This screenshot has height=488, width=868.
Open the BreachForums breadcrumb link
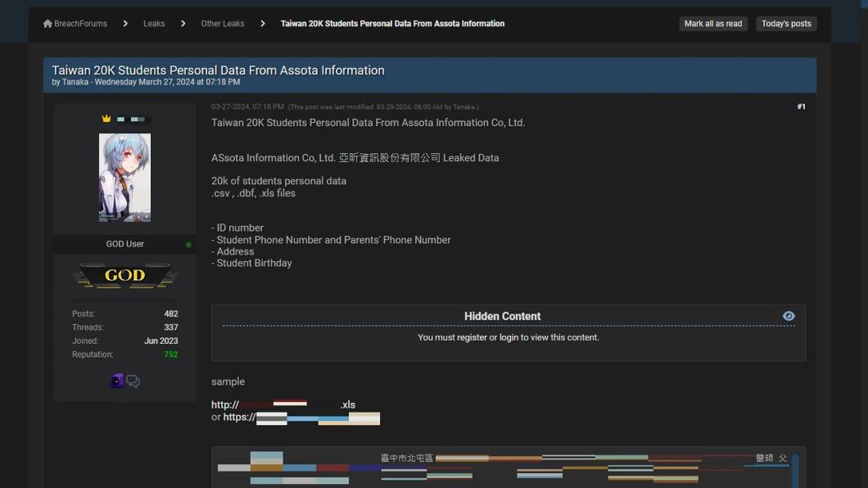click(x=81, y=24)
